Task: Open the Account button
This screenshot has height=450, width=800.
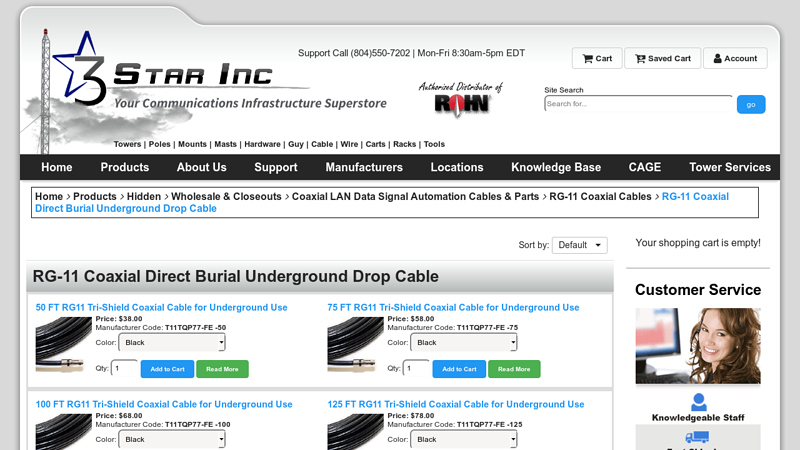Action: (735, 58)
